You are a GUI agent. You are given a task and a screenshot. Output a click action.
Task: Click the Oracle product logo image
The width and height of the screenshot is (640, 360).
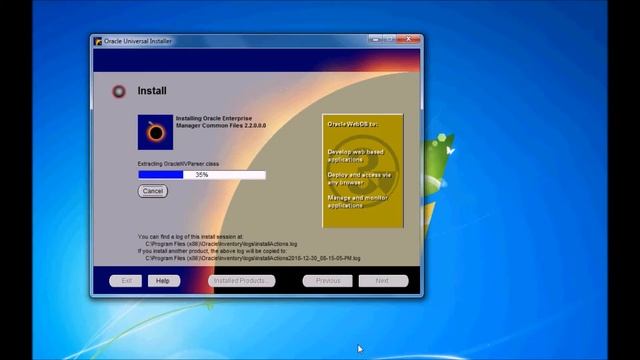[x=156, y=132]
